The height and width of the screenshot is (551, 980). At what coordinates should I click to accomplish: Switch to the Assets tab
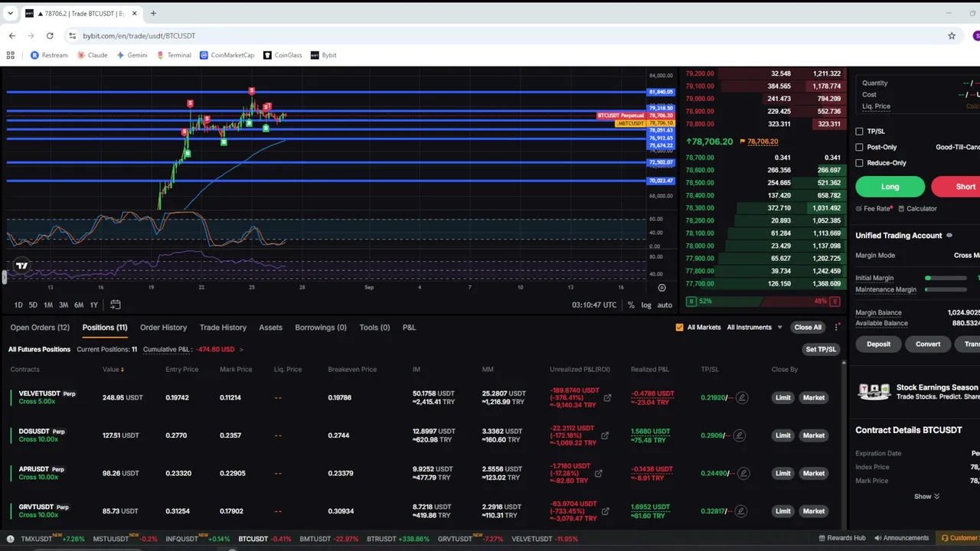270,328
